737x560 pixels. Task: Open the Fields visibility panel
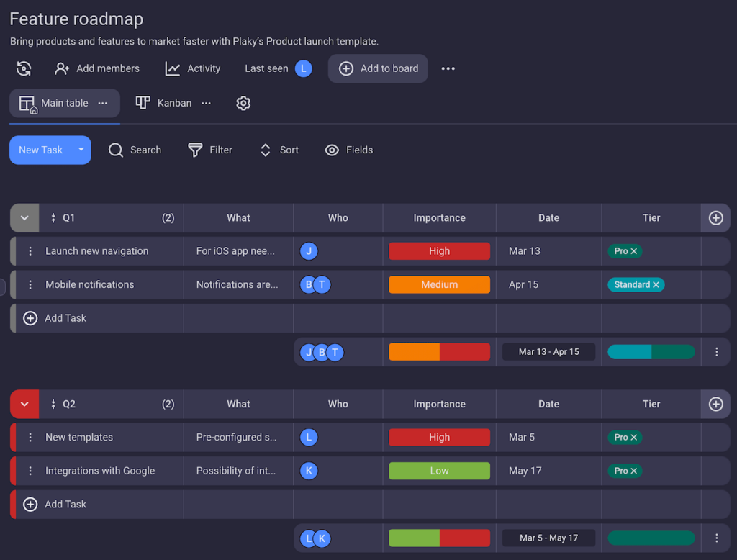coord(332,150)
